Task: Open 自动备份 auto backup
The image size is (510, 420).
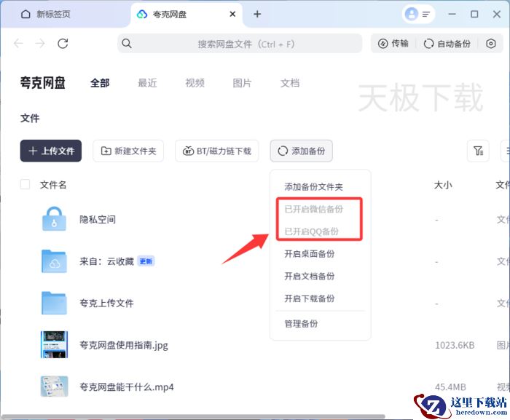Action: 447,44
